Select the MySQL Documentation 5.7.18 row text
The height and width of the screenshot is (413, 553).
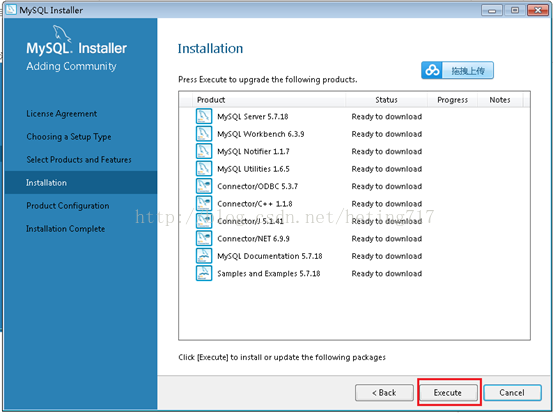point(270,256)
